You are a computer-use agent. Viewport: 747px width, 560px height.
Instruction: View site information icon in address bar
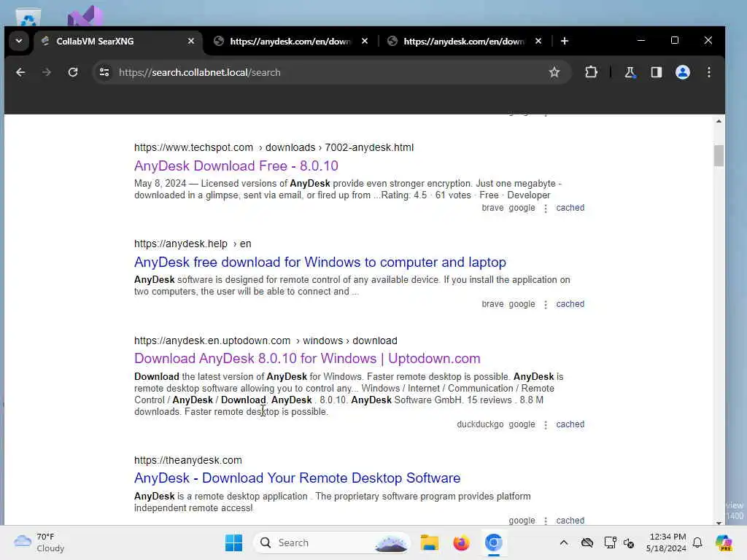[x=104, y=72]
